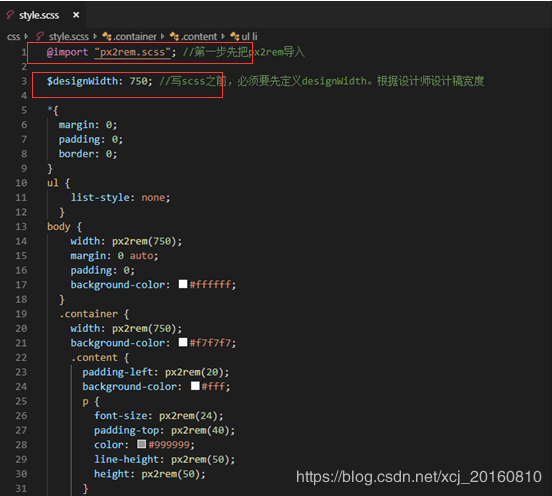Follow the "px2rem.scss" import link
Screen dimensions: 552x496
pyautogui.click(x=132, y=52)
